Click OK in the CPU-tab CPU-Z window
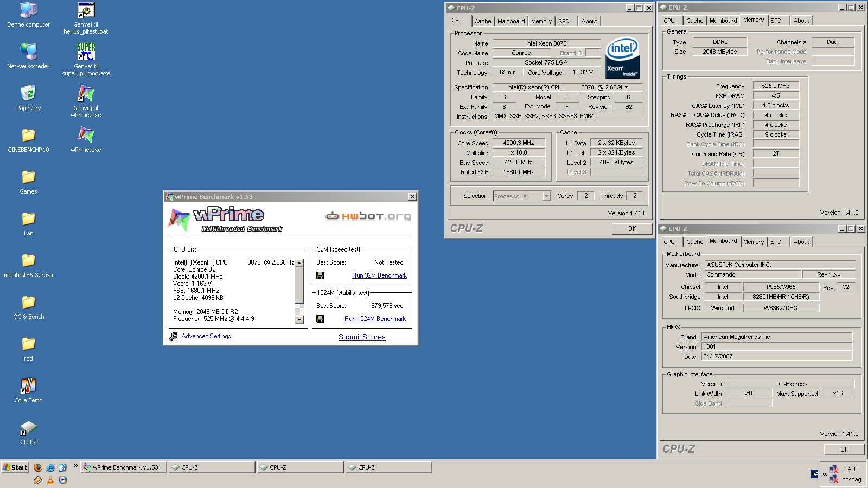 tap(632, 229)
